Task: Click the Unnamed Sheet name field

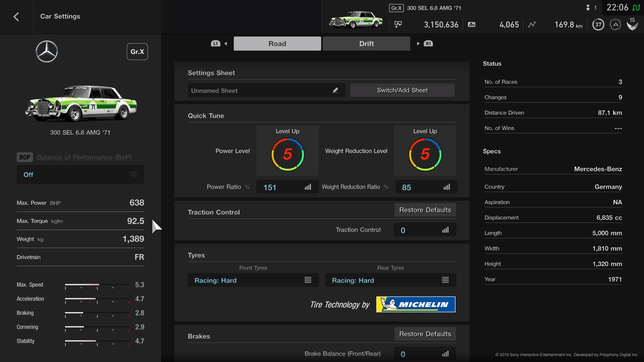Action: click(x=266, y=90)
